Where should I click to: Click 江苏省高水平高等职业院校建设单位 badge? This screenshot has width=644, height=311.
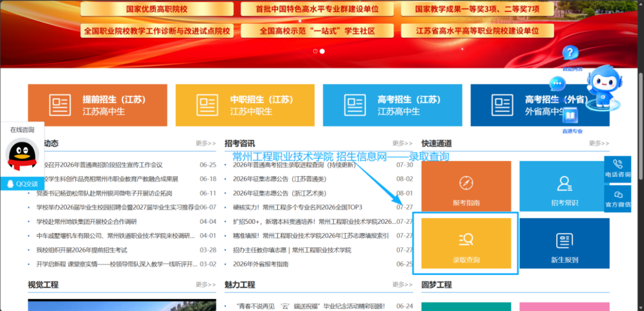click(477, 31)
